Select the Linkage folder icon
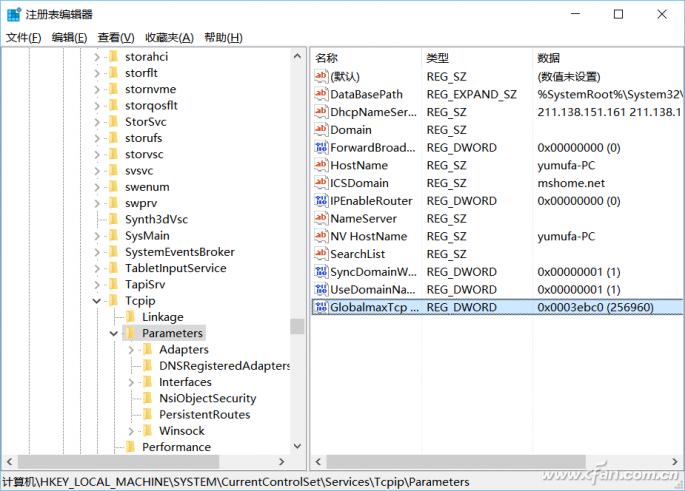The image size is (685, 491). [x=131, y=317]
